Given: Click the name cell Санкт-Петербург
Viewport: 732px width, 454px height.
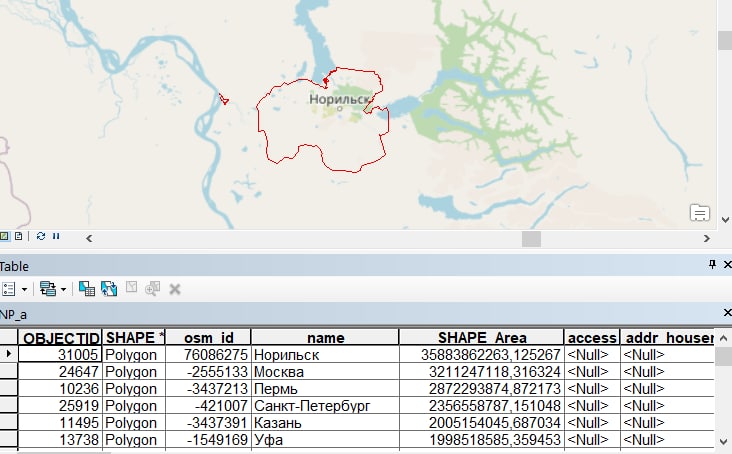Looking at the screenshot, I should tap(325, 406).
